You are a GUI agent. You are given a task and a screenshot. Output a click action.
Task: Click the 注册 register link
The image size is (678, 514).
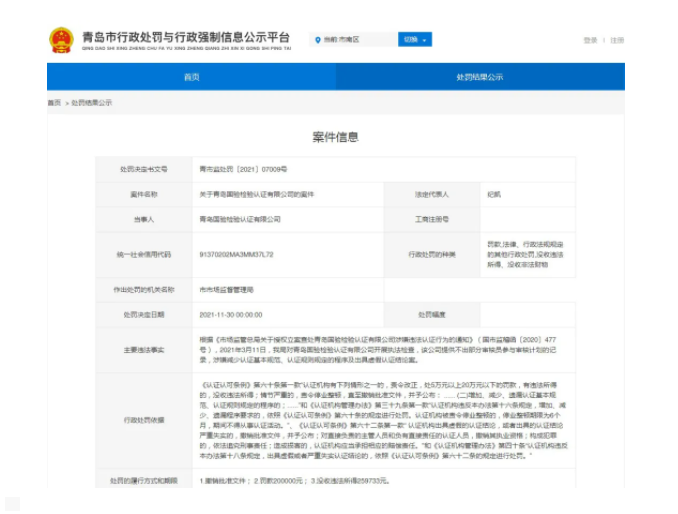[x=617, y=40]
